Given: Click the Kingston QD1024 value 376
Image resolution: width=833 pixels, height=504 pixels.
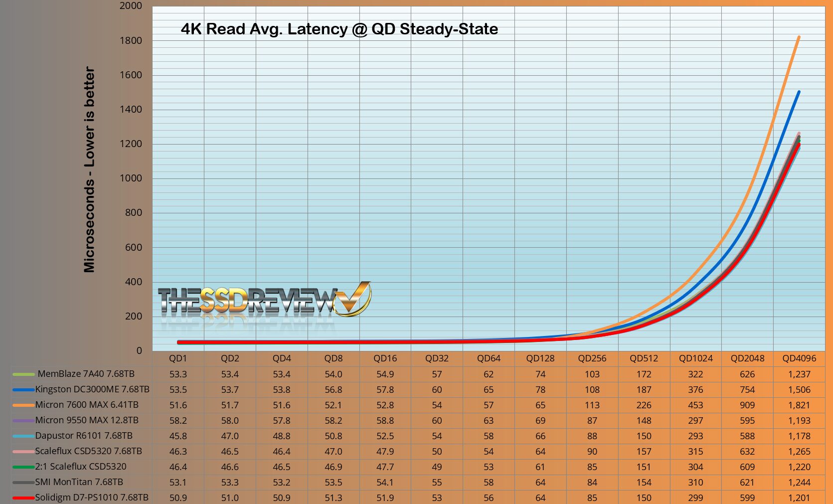Looking at the screenshot, I should coord(696,390).
